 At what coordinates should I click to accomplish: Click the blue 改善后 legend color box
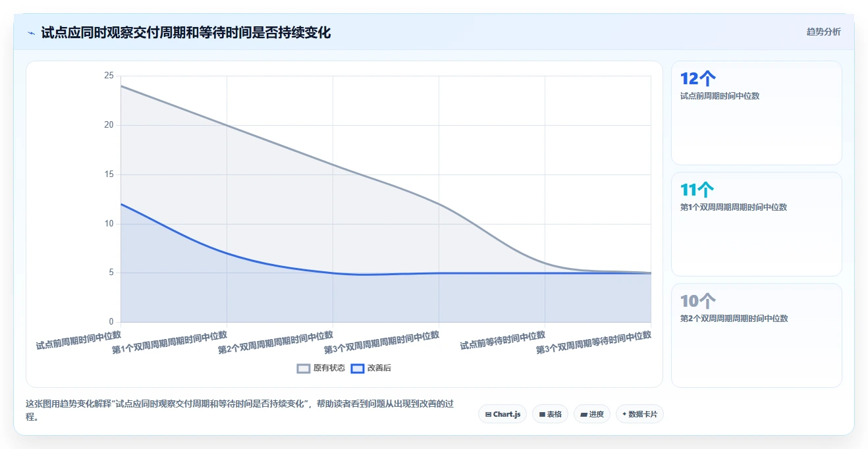(x=358, y=368)
